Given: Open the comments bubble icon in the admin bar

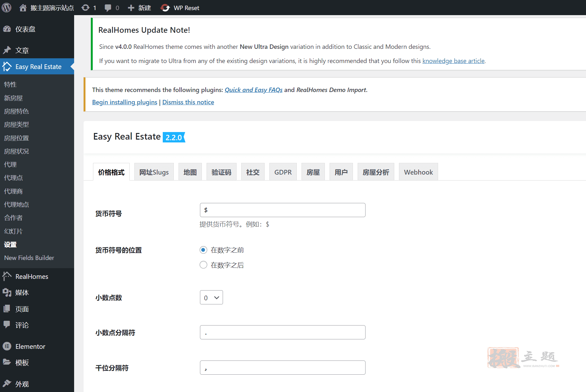Looking at the screenshot, I should (x=108, y=8).
